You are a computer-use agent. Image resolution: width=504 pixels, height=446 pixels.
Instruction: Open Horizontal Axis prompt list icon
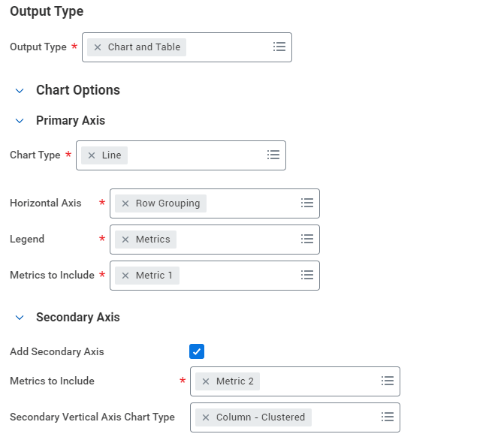click(307, 203)
